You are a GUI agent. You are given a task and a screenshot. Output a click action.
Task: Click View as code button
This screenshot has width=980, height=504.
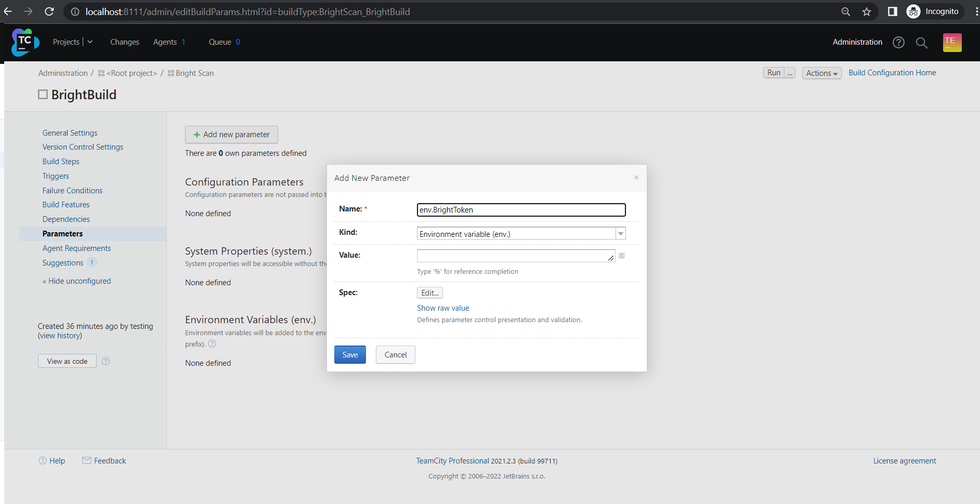[67, 361]
